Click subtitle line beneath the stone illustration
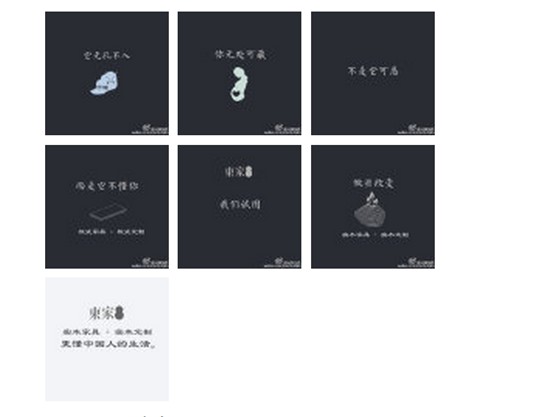The image size is (554, 417). click(375, 235)
